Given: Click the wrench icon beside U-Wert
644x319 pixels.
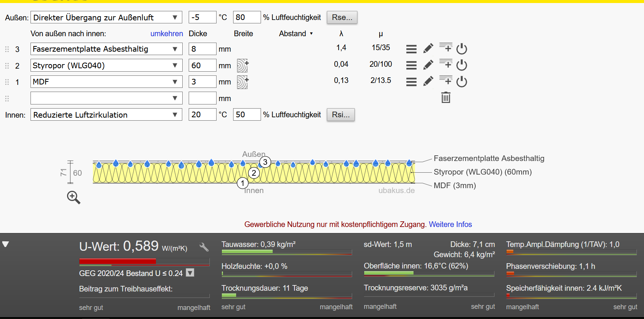Looking at the screenshot, I should point(204,247).
